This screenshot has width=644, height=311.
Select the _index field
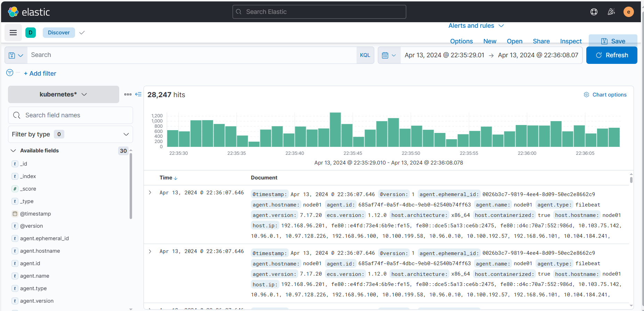28,176
